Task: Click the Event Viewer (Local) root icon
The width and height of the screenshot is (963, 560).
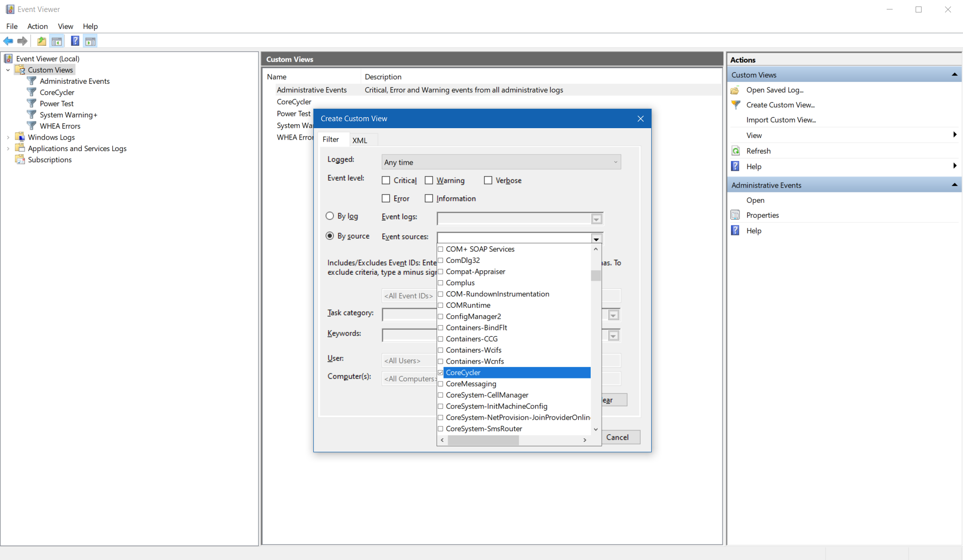Action: pos(8,58)
